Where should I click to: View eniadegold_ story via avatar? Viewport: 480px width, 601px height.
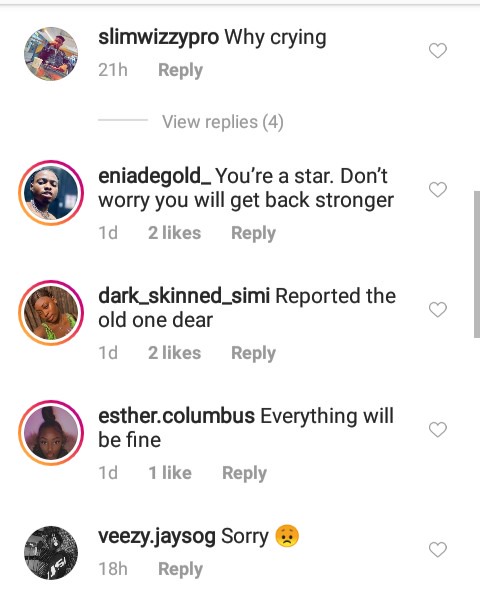(51, 193)
